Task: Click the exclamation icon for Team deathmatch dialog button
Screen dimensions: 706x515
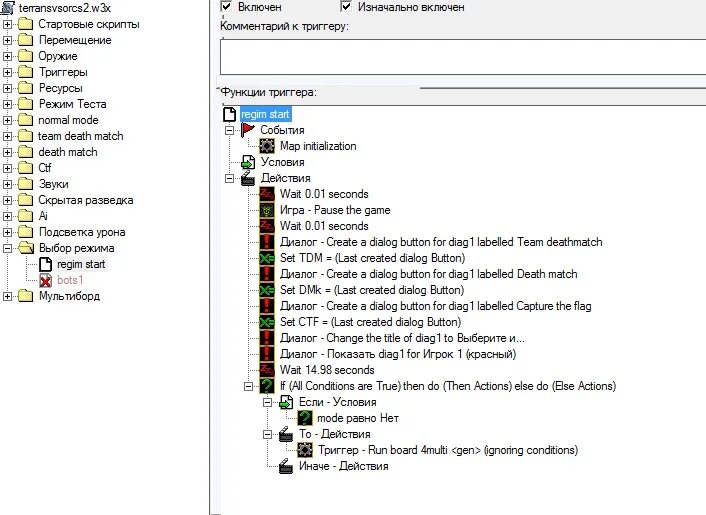Action: 267,242
